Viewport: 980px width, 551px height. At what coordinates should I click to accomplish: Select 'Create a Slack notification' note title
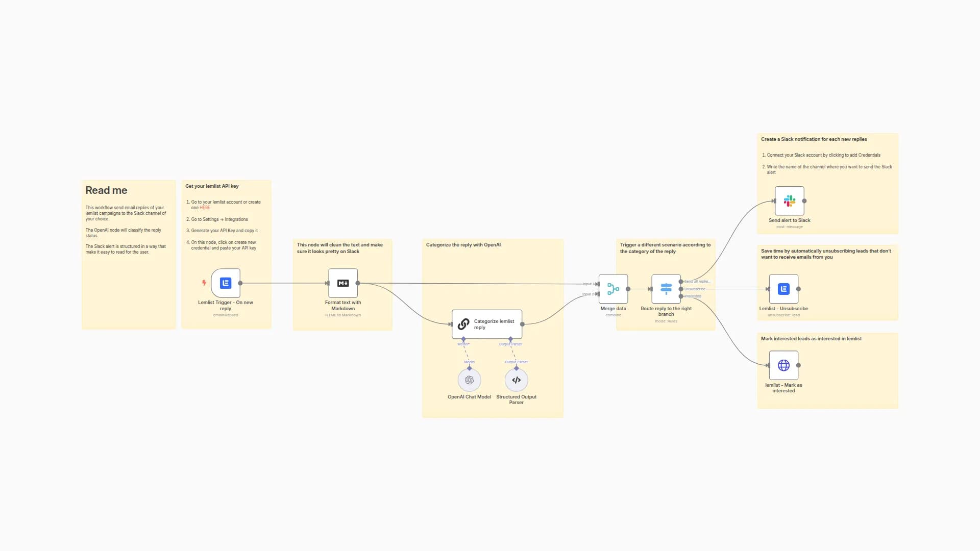814,139
